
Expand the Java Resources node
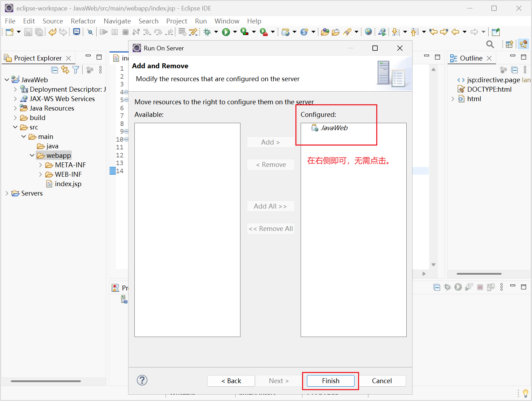(x=15, y=108)
